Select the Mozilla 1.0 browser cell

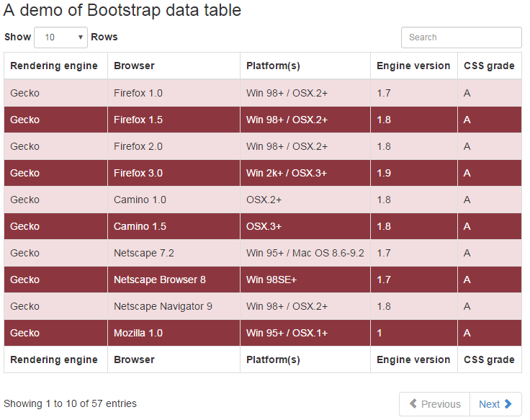pos(174,333)
